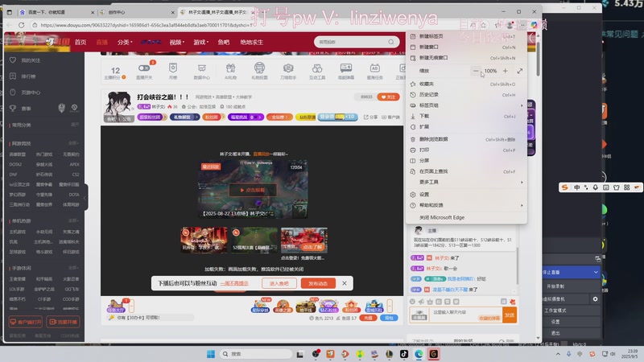Click the full screen zoom arrow icon
644x362 pixels.
tap(519, 71)
